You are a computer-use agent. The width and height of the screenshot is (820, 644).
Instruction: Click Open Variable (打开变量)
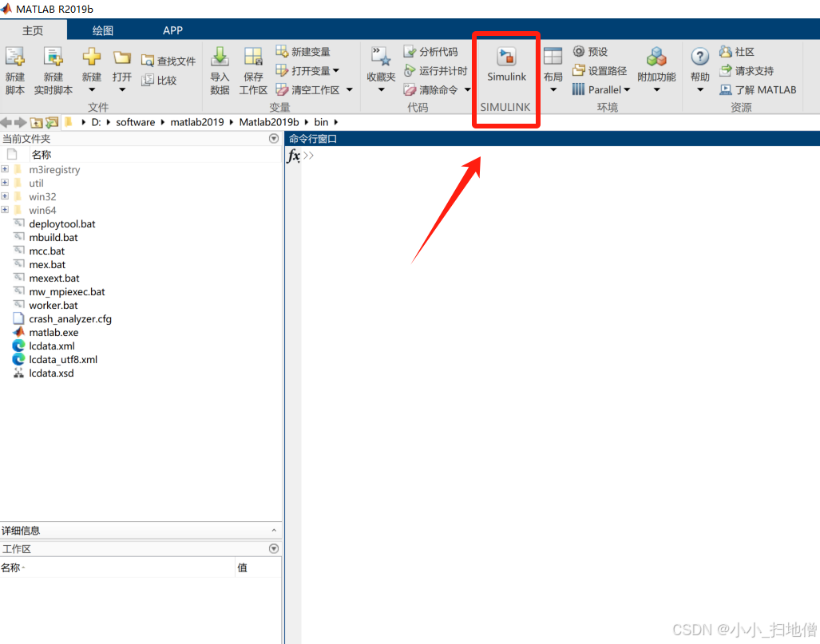[303, 70]
